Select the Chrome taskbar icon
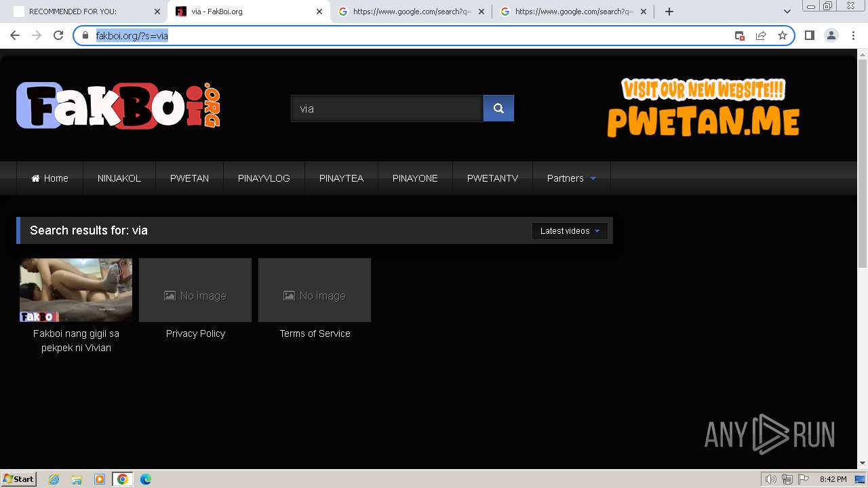The height and width of the screenshot is (488, 868). click(x=123, y=479)
